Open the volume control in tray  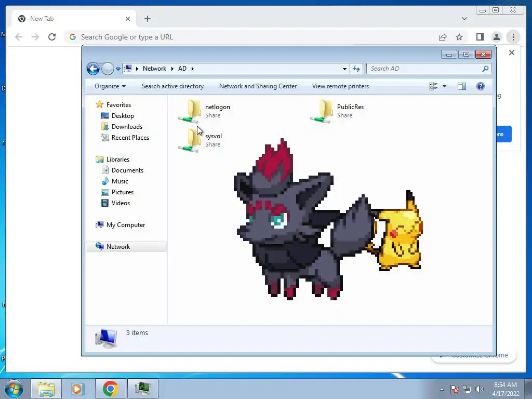pyautogui.click(x=480, y=389)
